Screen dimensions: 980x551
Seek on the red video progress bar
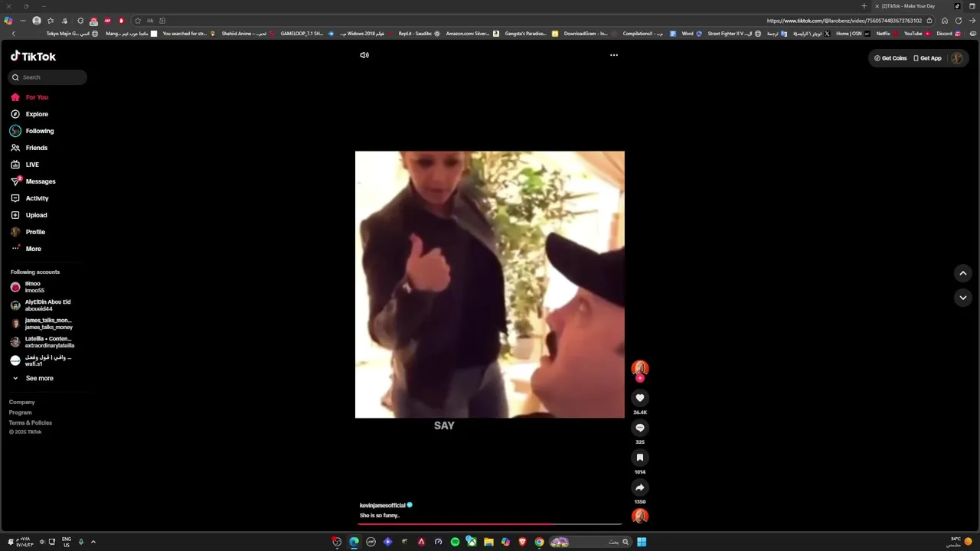click(490, 524)
